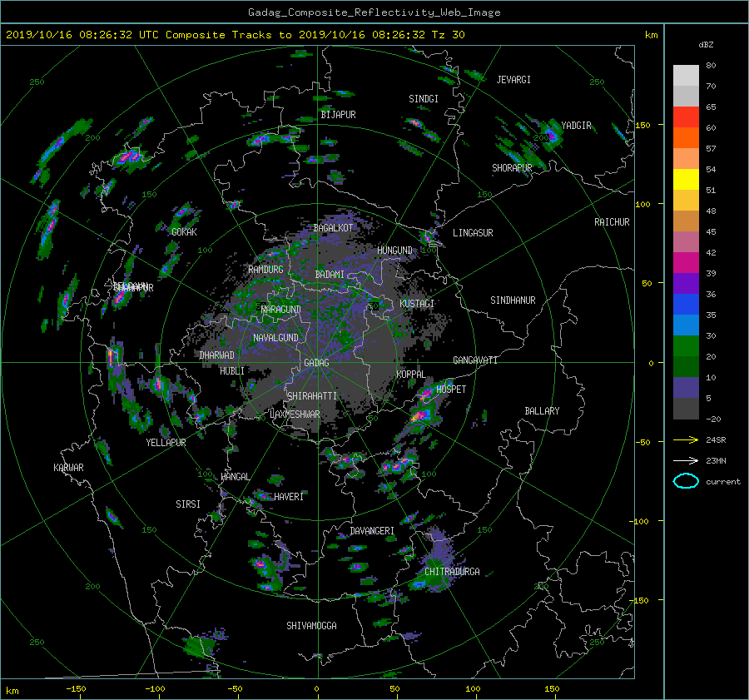The image size is (749, 700).
Task: Click the HAVERI city label
Action: [289, 497]
